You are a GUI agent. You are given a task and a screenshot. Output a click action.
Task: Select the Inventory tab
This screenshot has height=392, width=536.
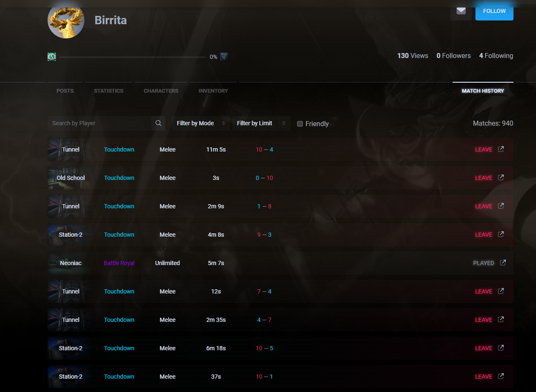213,91
